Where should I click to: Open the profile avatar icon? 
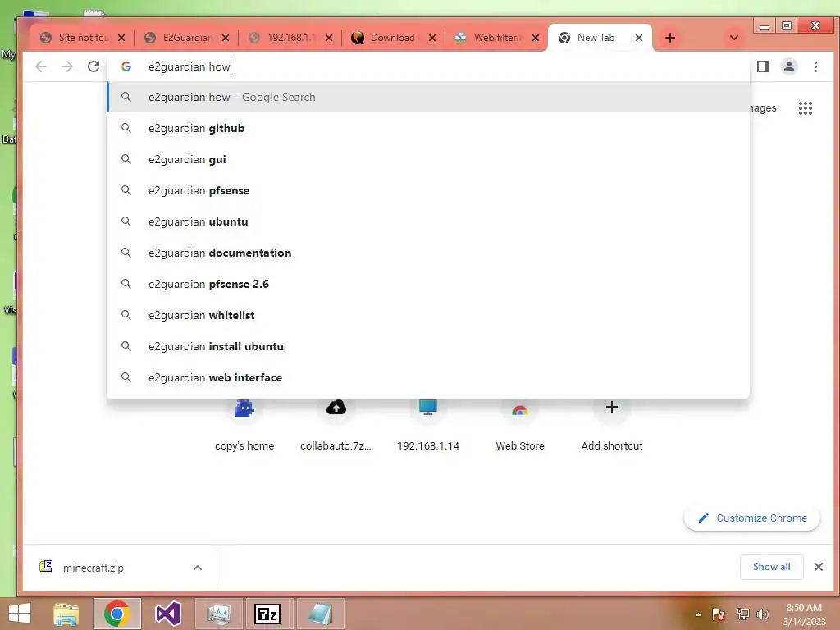tap(788, 66)
